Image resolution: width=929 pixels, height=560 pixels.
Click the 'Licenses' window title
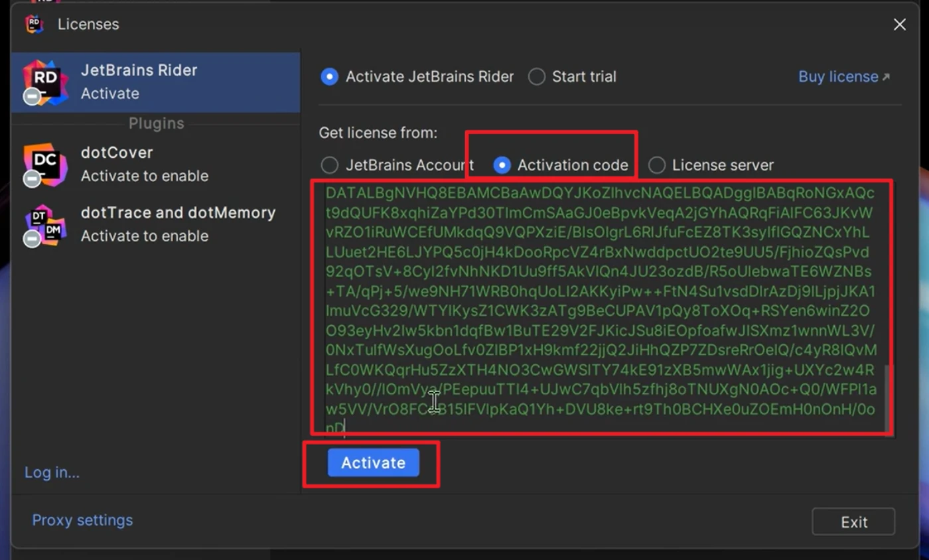(88, 25)
